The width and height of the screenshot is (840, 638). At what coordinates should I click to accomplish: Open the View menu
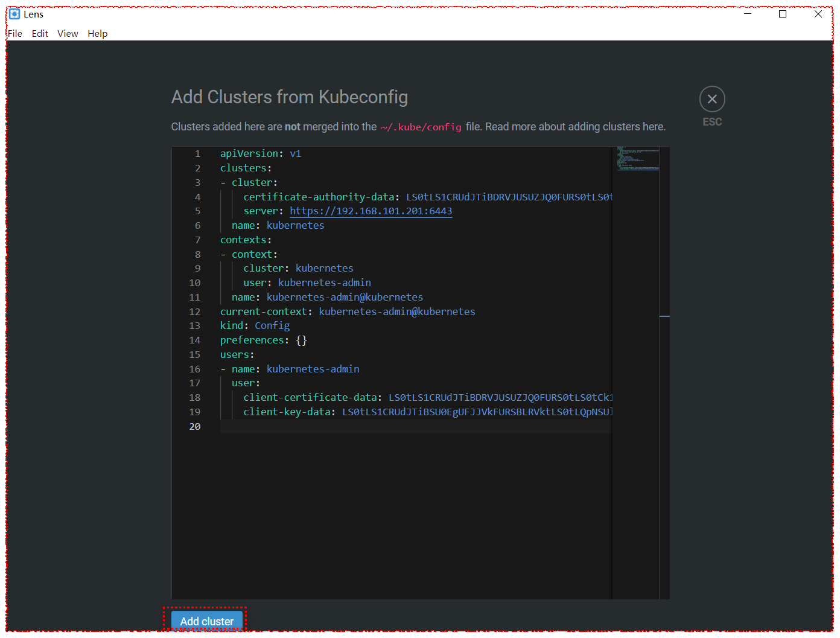[x=68, y=34]
